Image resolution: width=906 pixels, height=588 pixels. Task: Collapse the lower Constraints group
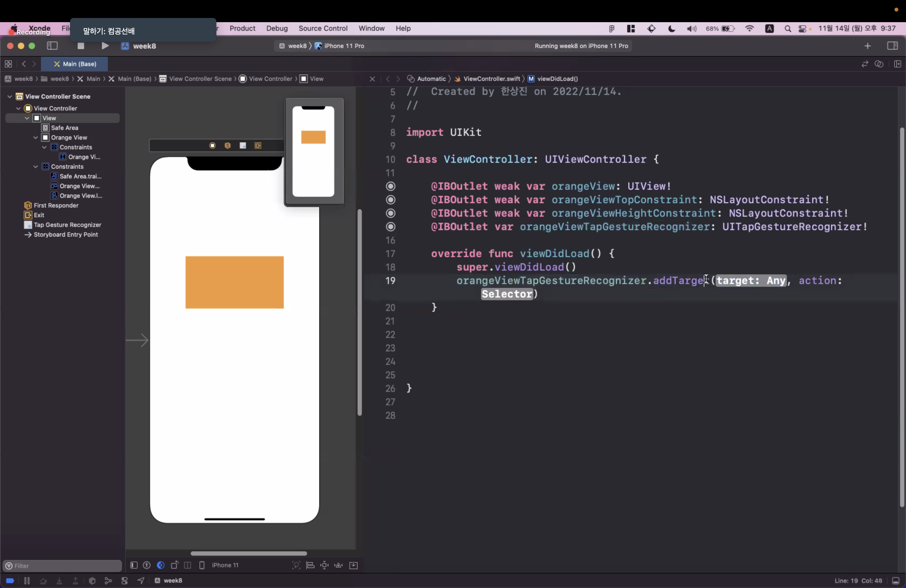tap(36, 166)
